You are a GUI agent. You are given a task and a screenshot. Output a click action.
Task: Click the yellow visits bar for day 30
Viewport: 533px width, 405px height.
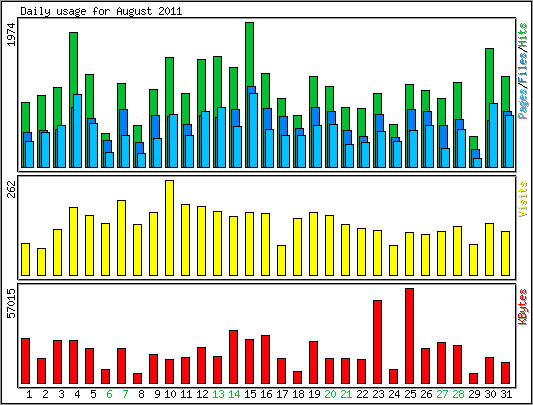coord(489,249)
